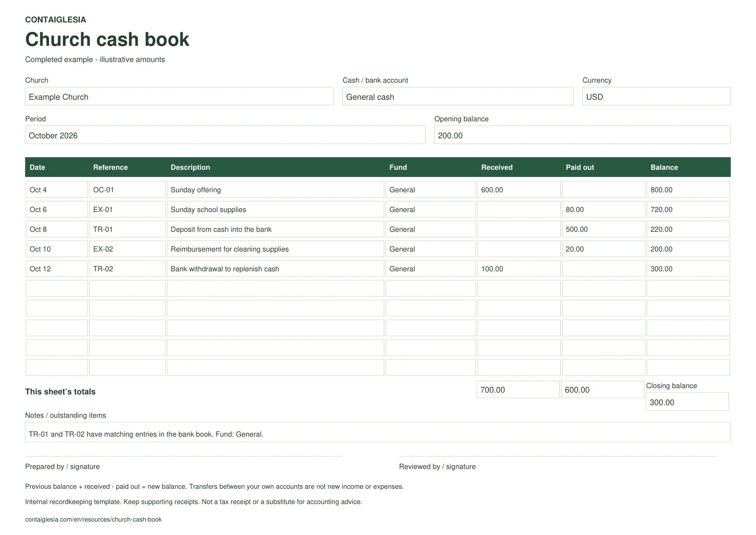Select the reference cell 'EX-01'
Image resolution: width=756 pixels, height=535 pixels.
point(127,210)
